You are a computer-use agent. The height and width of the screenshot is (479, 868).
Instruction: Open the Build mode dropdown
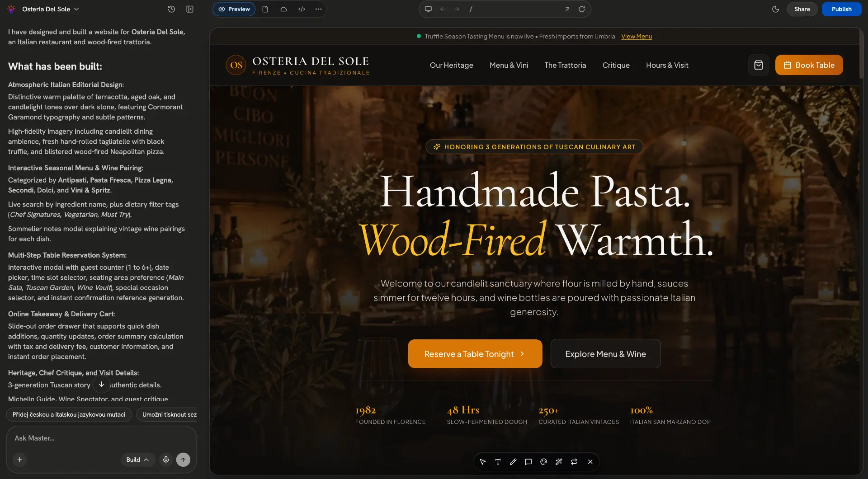click(x=138, y=460)
